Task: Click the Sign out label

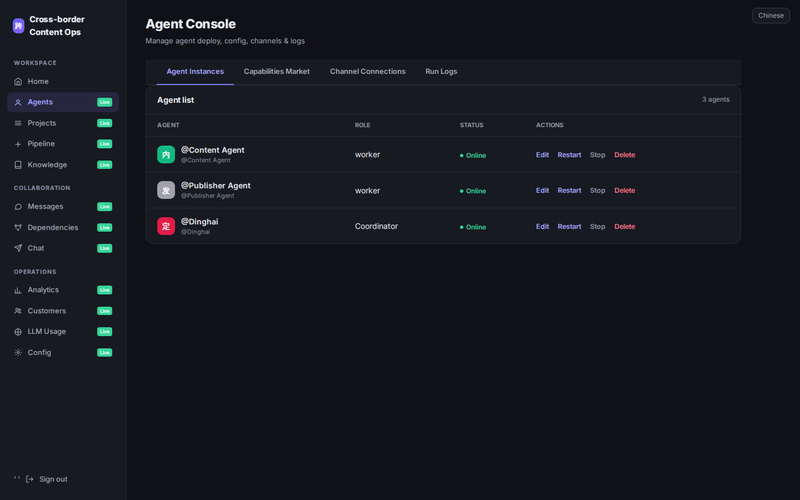Action: [x=53, y=479]
